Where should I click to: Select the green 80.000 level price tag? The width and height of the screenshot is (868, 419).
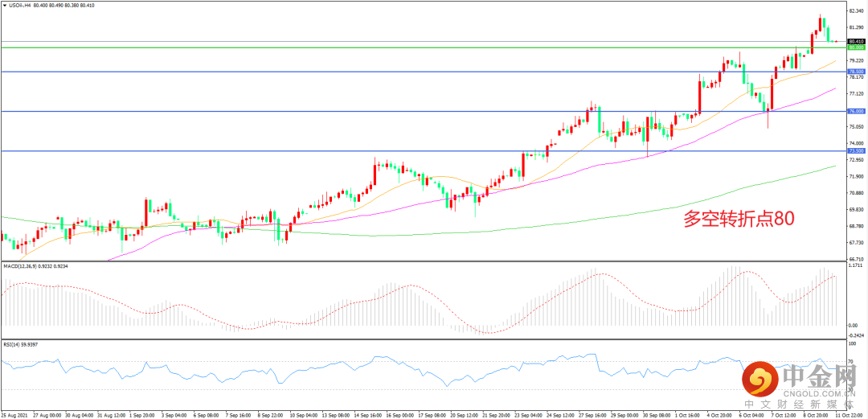[857, 47]
